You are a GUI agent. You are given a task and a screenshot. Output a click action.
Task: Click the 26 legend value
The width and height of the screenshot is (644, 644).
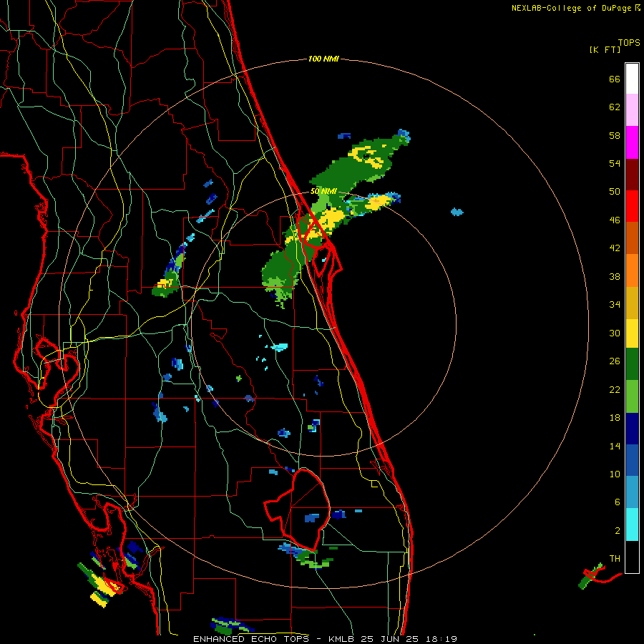(x=615, y=361)
